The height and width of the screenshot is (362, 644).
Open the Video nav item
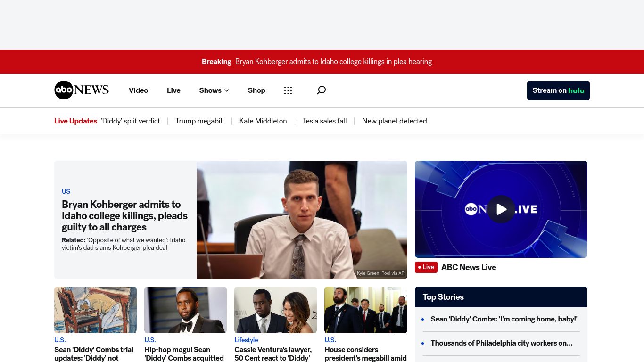pyautogui.click(x=138, y=90)
